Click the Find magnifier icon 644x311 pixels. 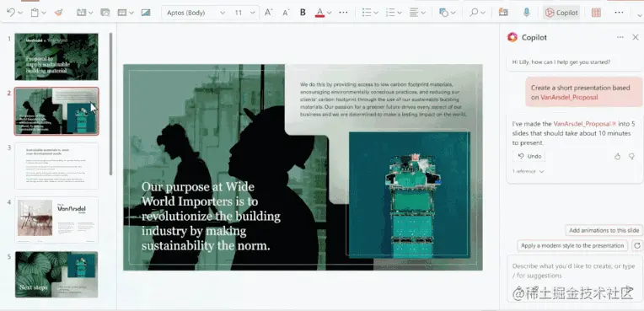point(474,13)
